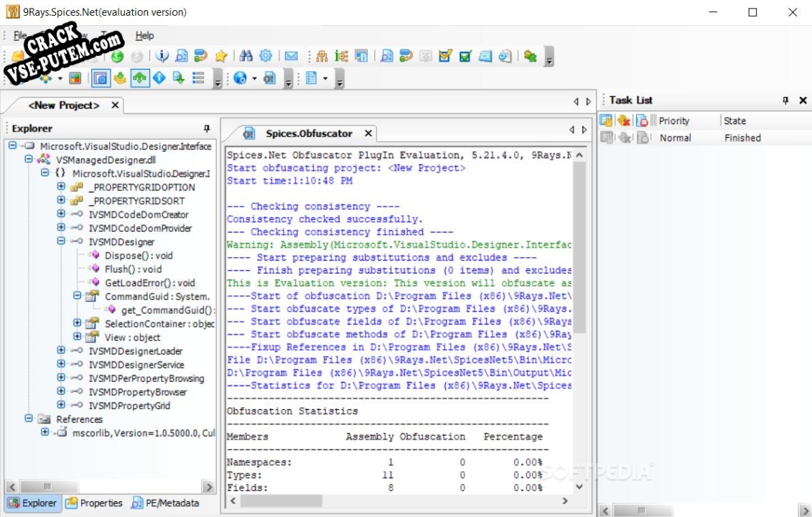Click the obfuscator tab strip right arrow

584,130
